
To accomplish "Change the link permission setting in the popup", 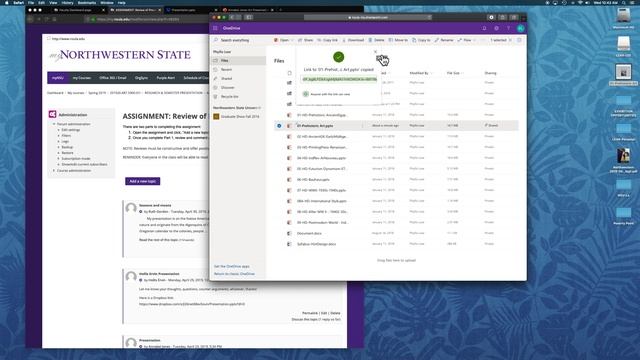I will (327, 94).
